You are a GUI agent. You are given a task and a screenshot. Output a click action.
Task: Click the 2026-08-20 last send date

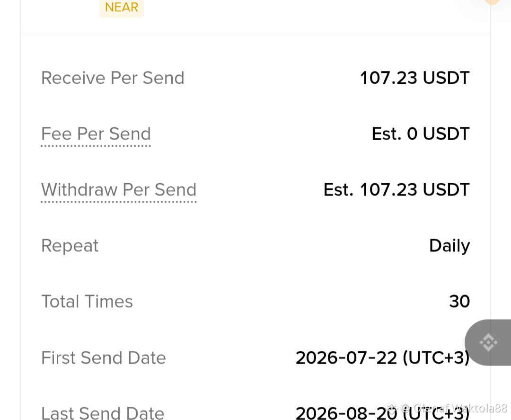pyautogui.click(x=382, y=413)
